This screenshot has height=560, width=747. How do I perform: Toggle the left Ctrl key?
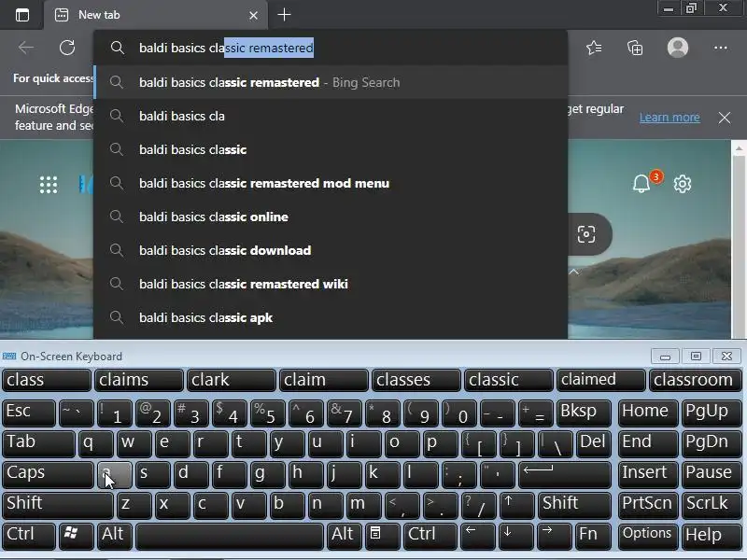click(29, 536)
